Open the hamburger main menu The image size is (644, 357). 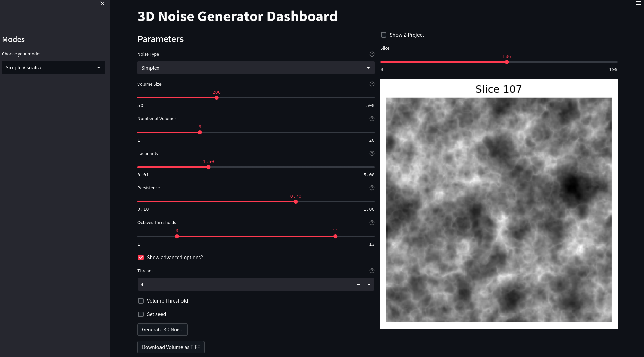pyautogui.click(x=639, y=3)
